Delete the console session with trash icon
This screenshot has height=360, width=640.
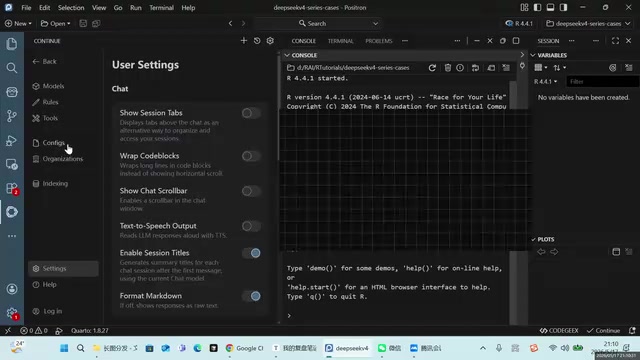(x=448, y=68)
